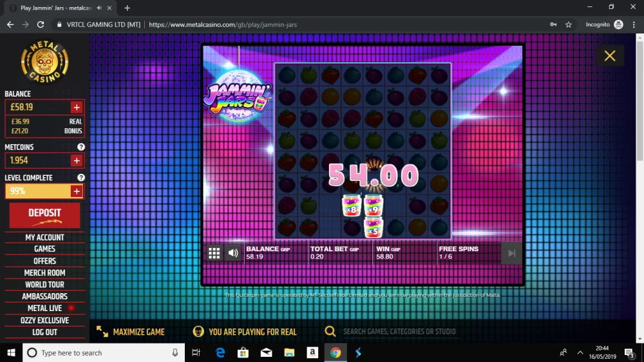This screenshot has width=644, height=362.
Task: Click the Level Complete plus button
Action: point(77,191)
